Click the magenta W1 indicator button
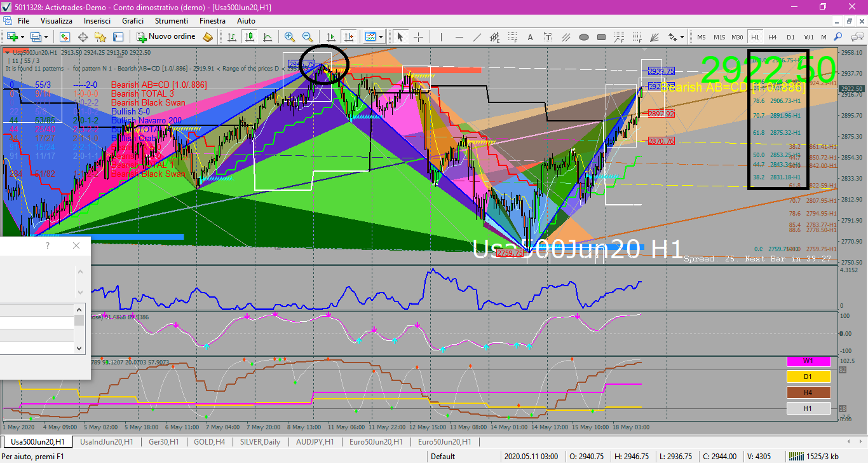This screenshot has width=868, height=463. click(808, 361)
